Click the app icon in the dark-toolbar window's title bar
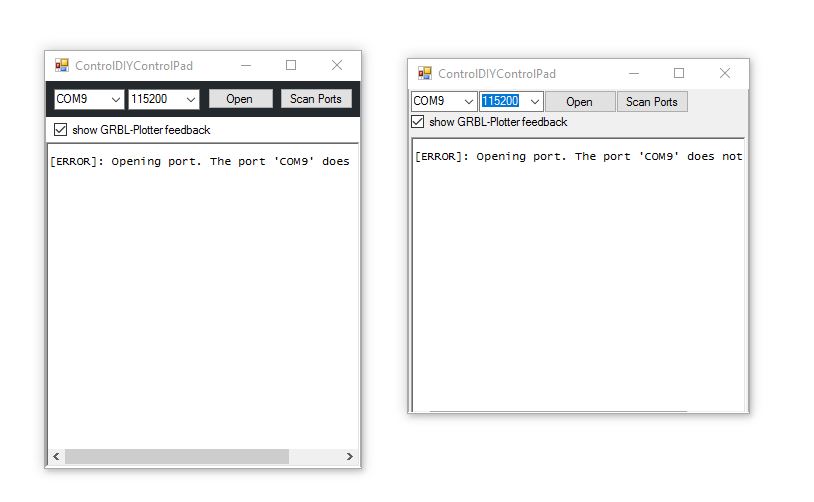 pyautogui.click(x=61, y=65)
